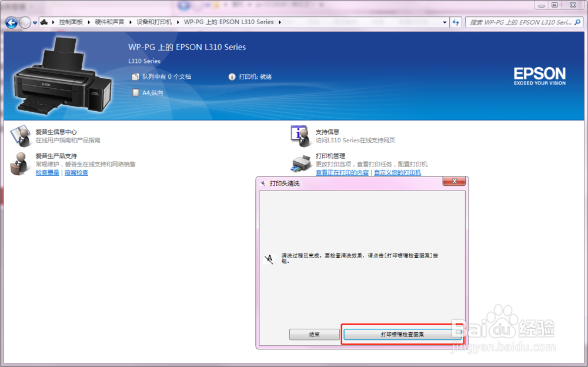588x367 pixels.
Task: Click the 打印机管理 printer icon
Action: click(301, 164)
